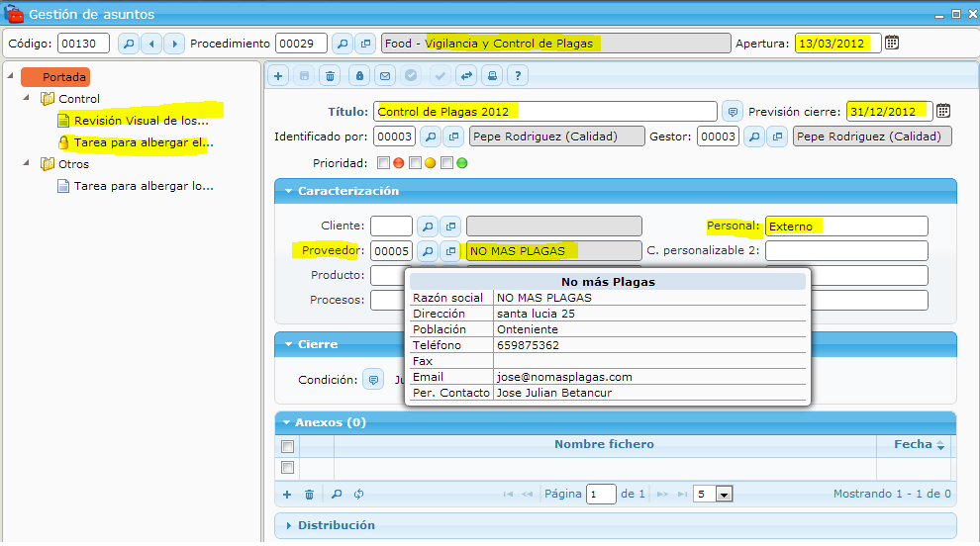
Task: Check the green low priority box
Action: click(446, 163)
